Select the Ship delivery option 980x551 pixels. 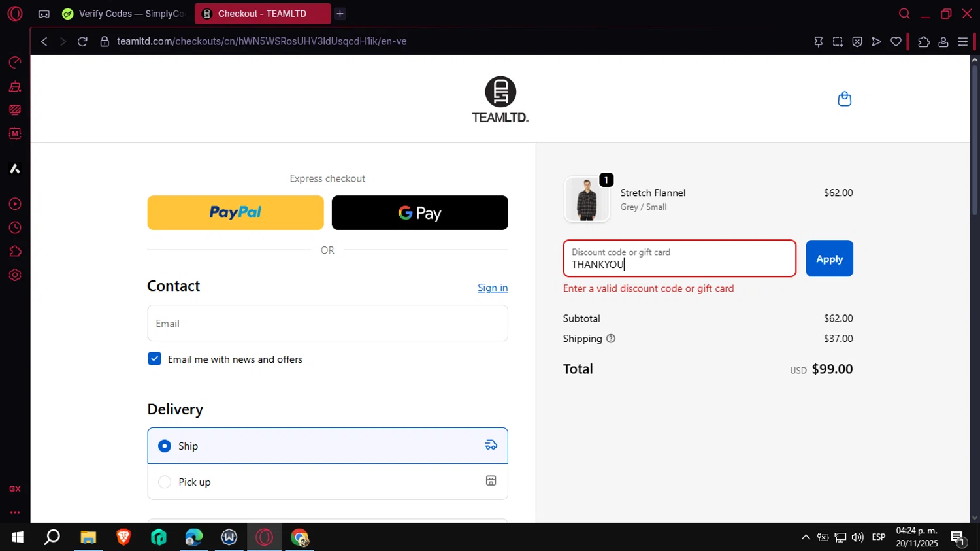tap(327, 446)
